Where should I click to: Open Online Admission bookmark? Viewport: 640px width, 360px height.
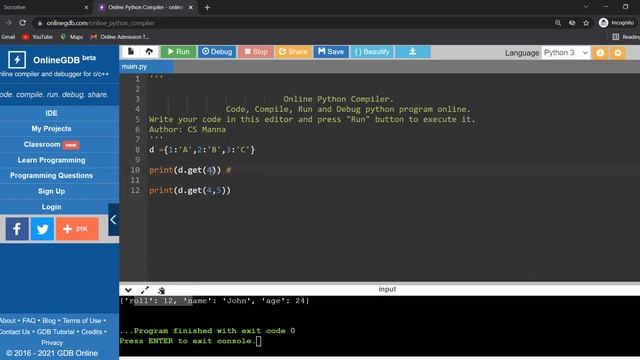pos(120,37)
